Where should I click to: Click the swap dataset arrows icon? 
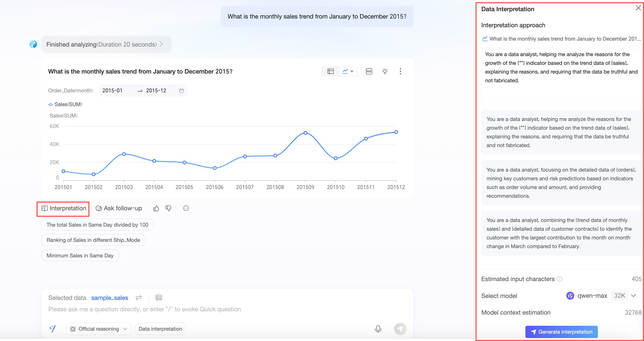click(x=139, y=298)
